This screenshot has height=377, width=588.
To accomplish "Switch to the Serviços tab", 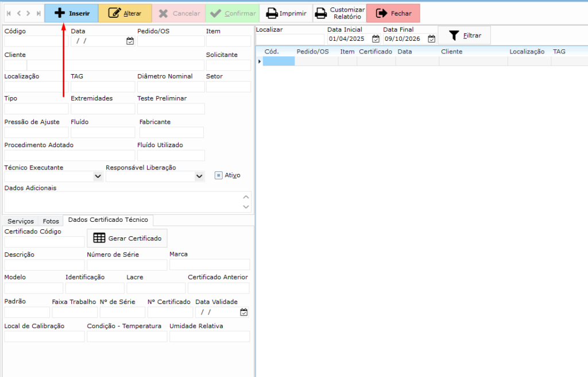I will coord(21,221).
